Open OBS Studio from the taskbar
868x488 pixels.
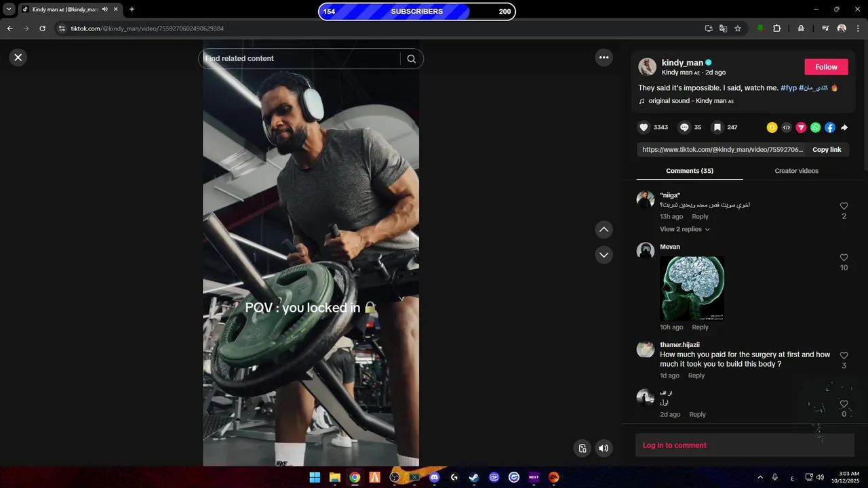click(395, 477)
